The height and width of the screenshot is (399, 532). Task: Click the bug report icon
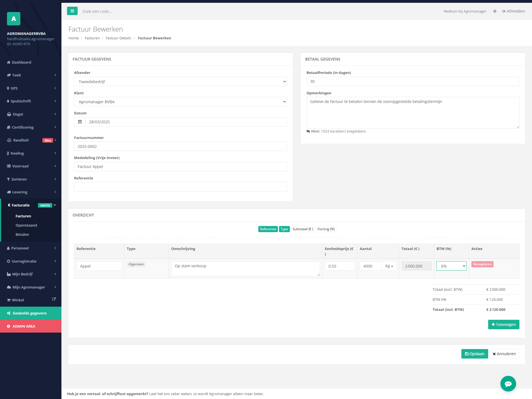(495, 11)
